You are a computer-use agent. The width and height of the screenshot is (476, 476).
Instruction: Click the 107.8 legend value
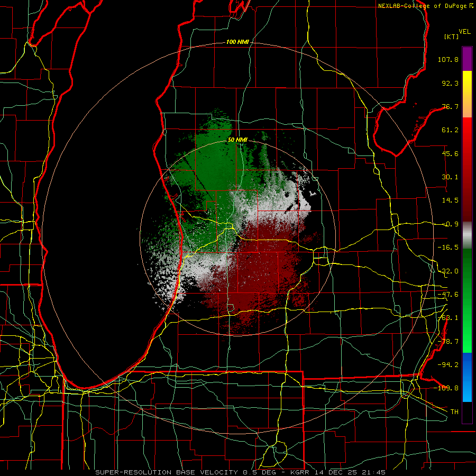(448, 59)
